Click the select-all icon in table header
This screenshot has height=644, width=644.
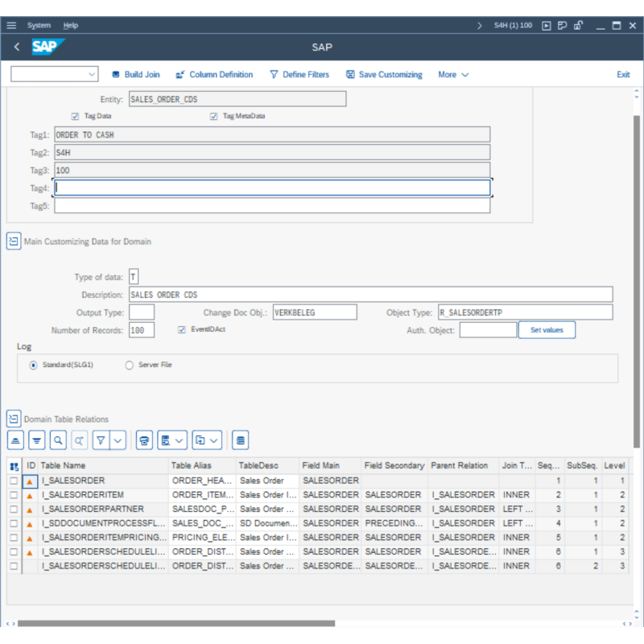[14, 466]
